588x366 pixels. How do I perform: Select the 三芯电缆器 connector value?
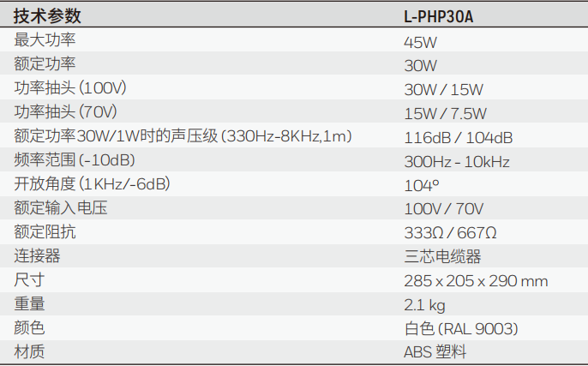(x=442, y=257)
